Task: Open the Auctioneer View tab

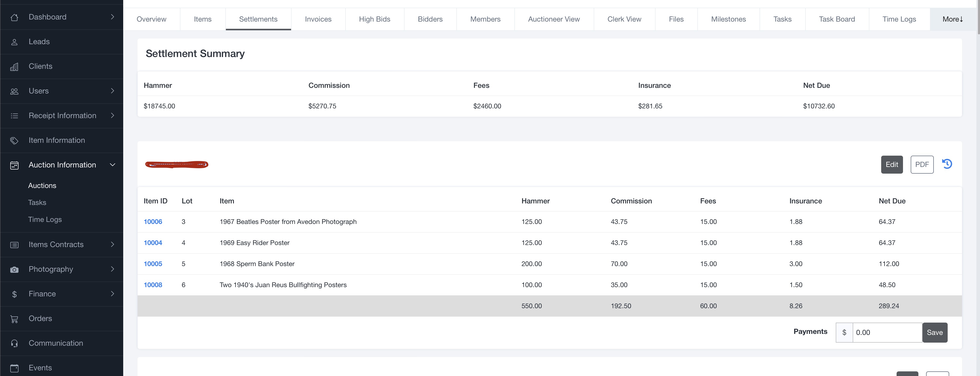Action: tap(554, 19)
